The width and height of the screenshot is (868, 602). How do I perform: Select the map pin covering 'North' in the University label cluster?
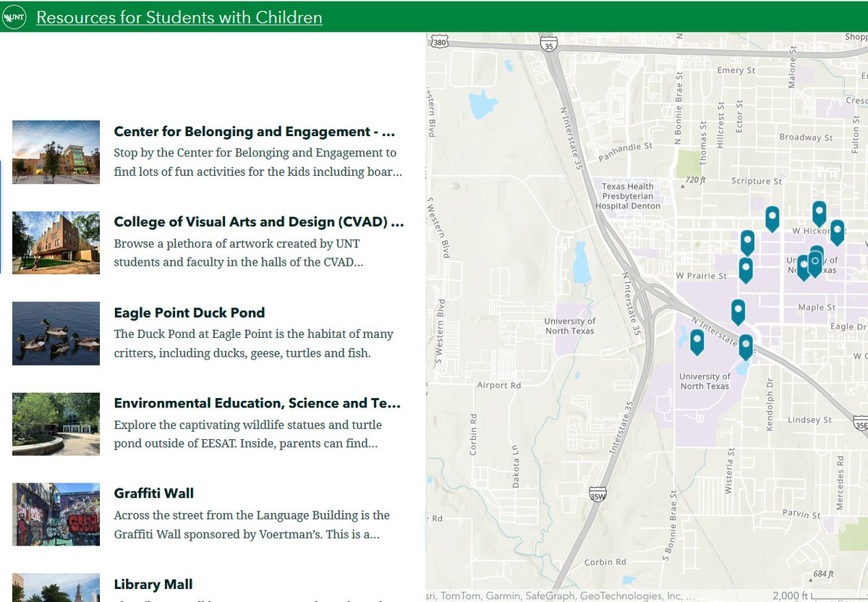(x=802, y=267)
